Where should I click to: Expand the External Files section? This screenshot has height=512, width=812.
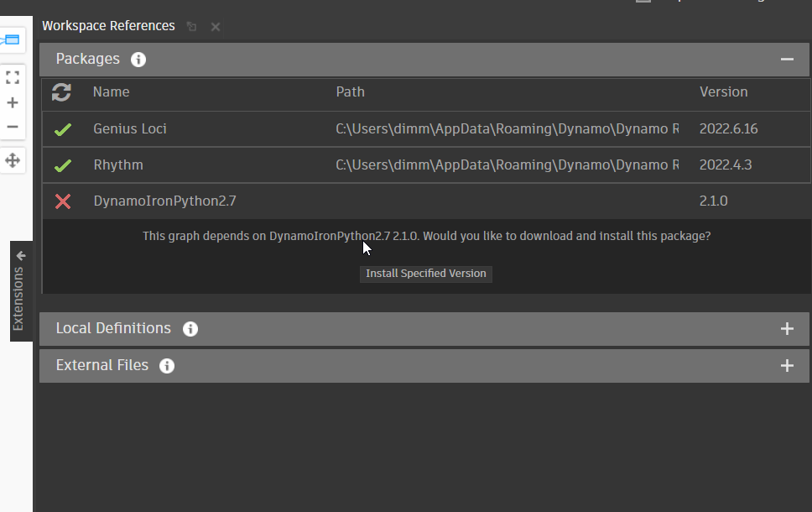click(787, 366)
